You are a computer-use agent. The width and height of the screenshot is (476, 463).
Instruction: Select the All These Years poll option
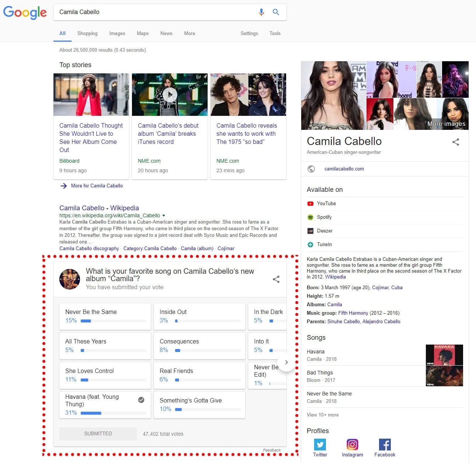tap(105, 346)
